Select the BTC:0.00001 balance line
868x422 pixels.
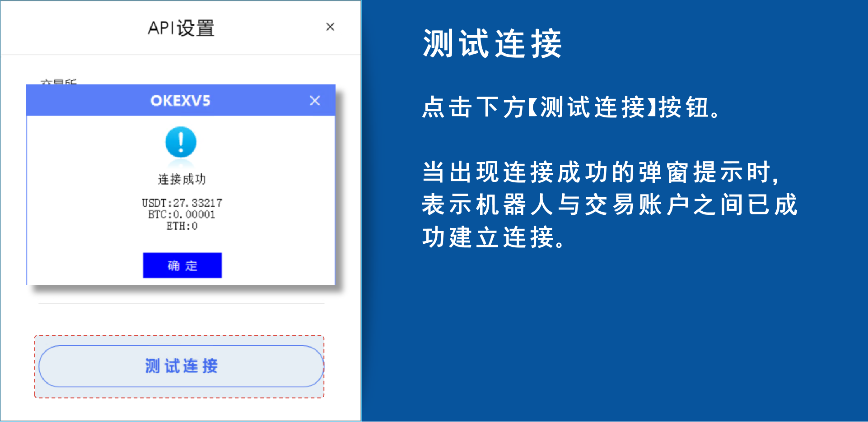182,214
